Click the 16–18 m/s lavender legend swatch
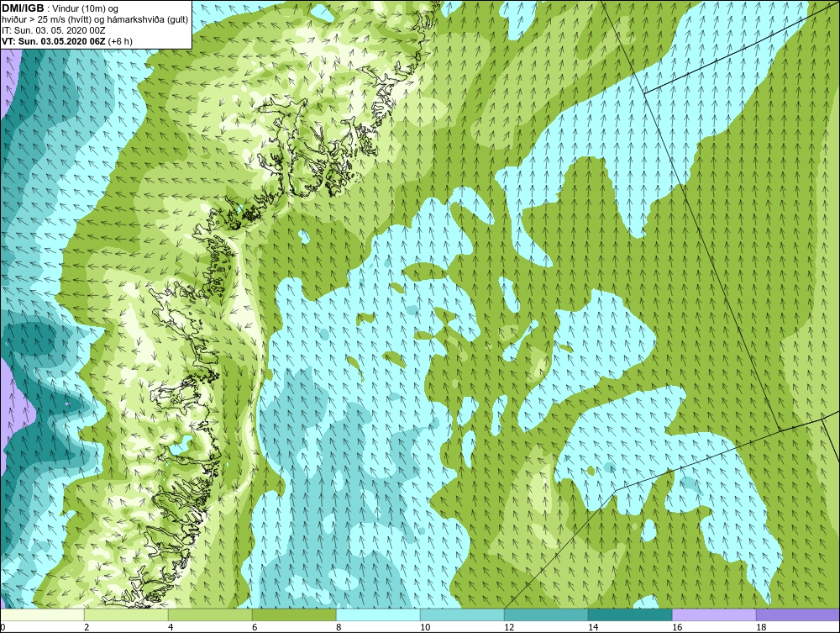The width and height of the screenshot is (840, 633). point(714,615)
